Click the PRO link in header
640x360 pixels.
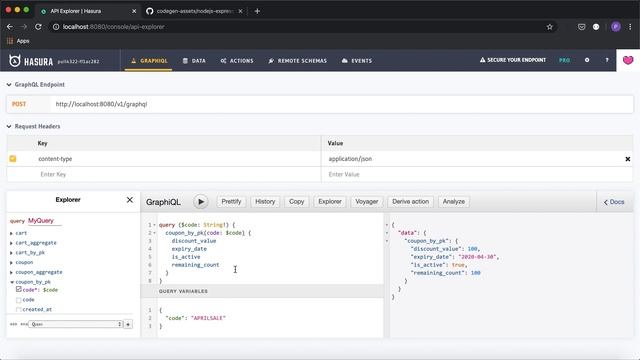pos(564,60)
